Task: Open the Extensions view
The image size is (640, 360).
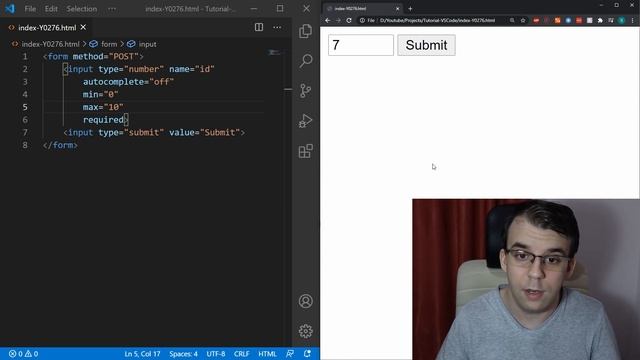Action: (305, 151)
